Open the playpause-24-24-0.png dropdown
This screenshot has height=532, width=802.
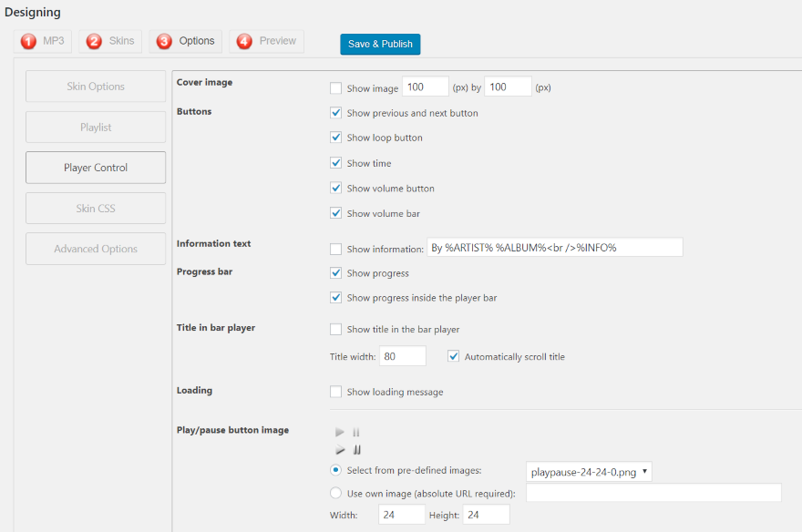click(x=589, y=472)
